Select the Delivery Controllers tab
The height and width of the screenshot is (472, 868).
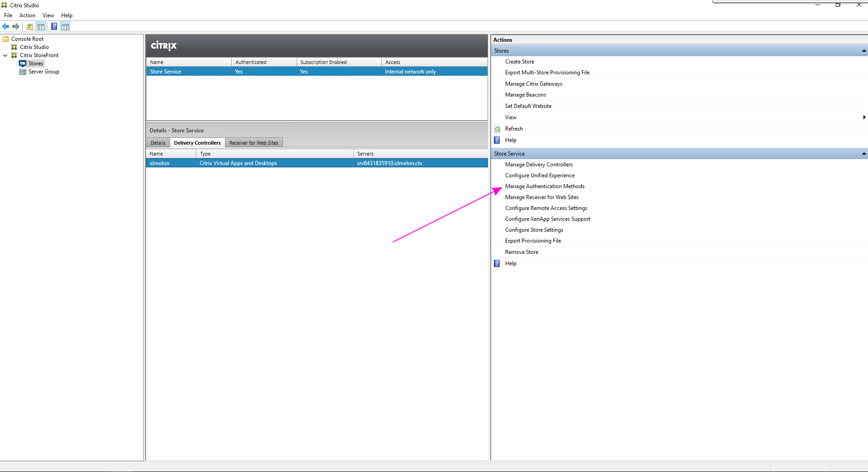(x=197, y=143)
